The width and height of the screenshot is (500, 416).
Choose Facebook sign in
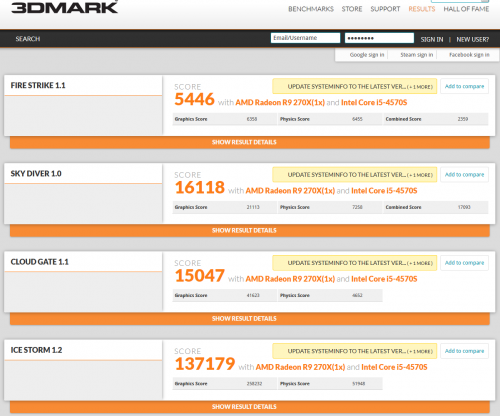469,55
